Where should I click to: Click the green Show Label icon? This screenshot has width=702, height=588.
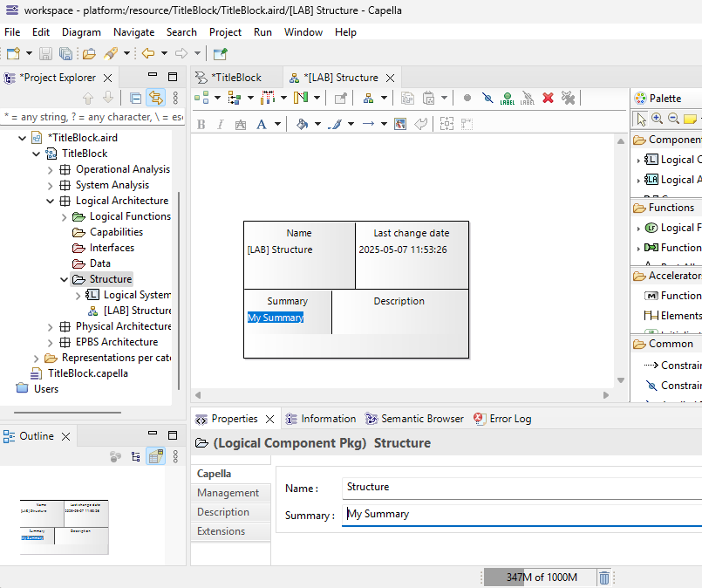pos(508,98)
